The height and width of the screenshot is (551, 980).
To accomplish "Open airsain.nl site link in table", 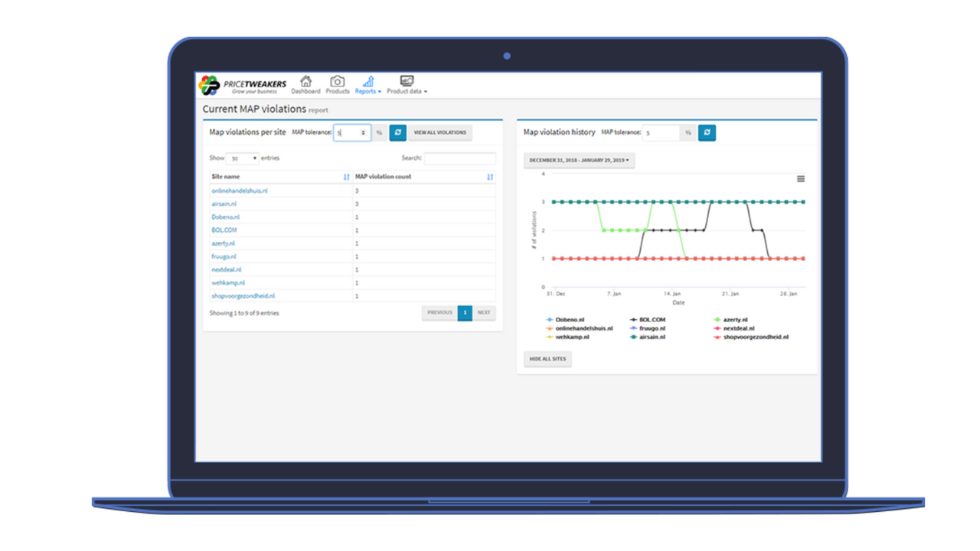I will [224, 204].
